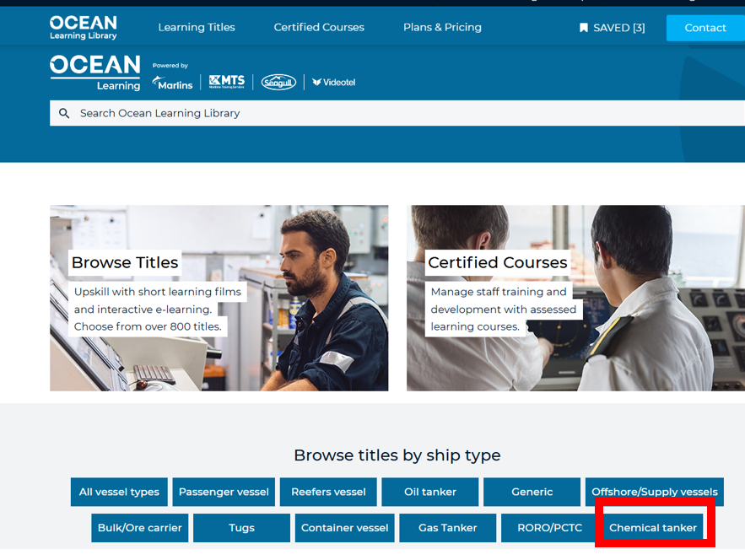Enable the Oil tanker filter
The width and height of the screenshot is (745, 560).
429,492
